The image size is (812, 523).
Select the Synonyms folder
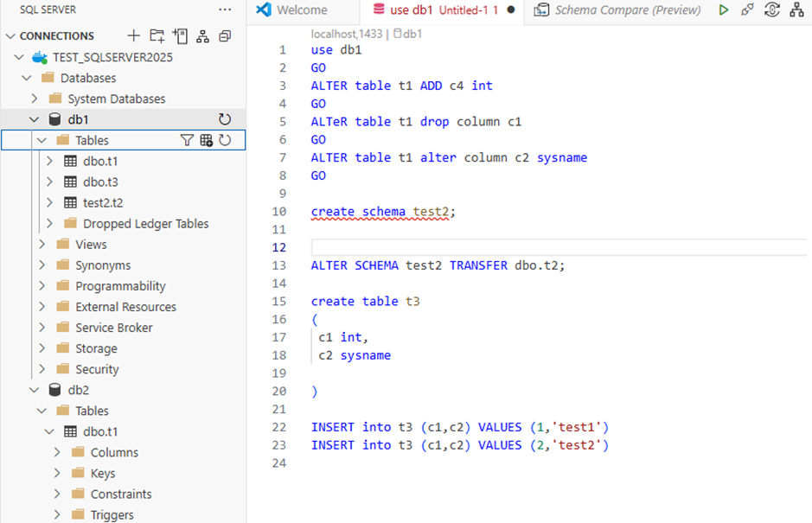point(103,265)
